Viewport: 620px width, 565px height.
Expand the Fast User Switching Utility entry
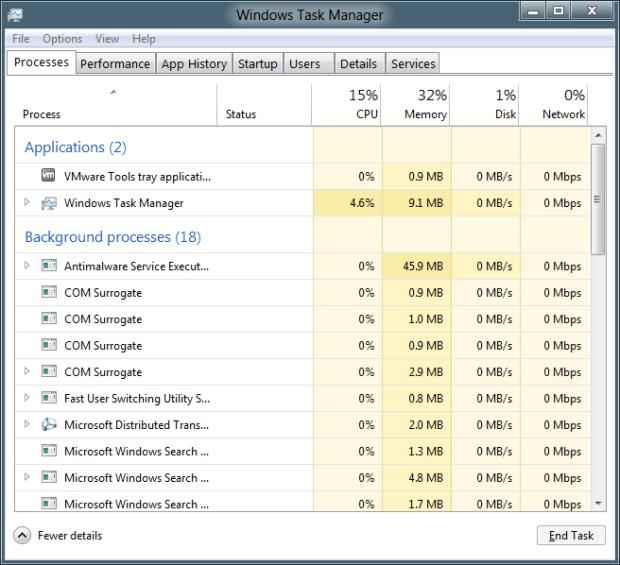[x=27, y=397]
